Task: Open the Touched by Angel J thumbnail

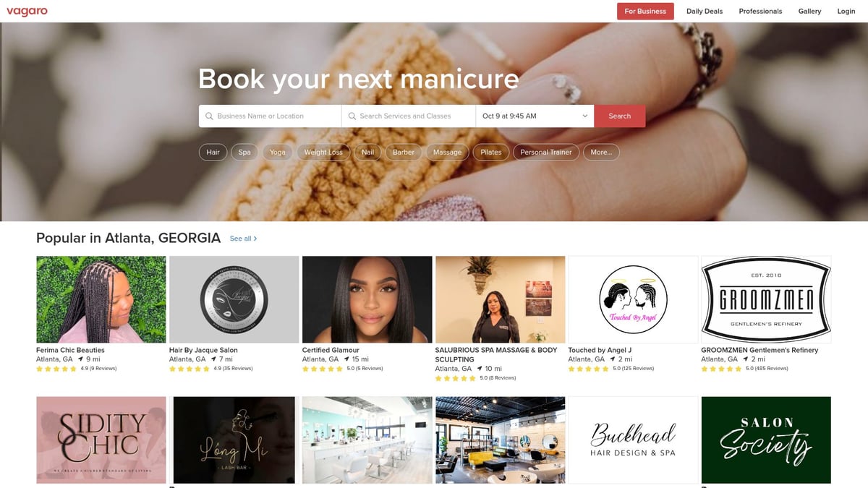Action: (633, 299)
